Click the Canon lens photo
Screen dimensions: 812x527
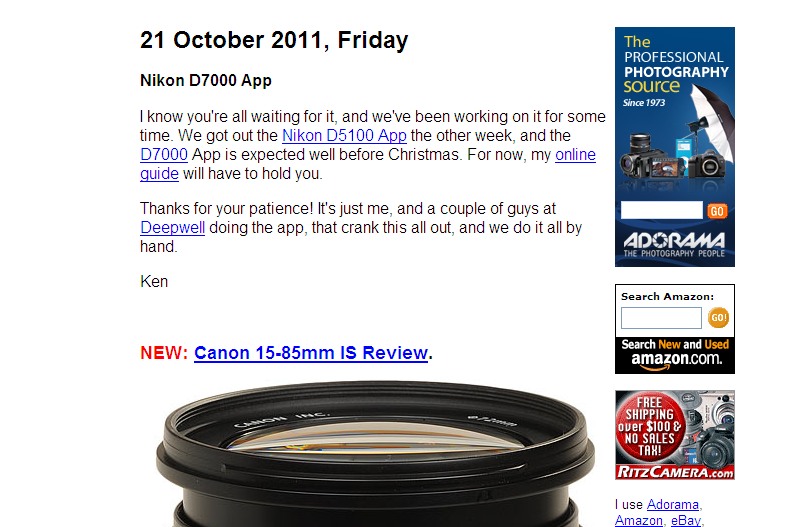coord(375,454)
